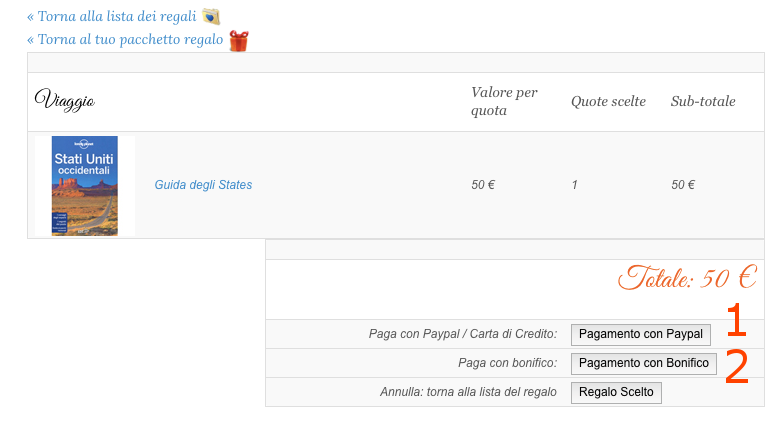
Task: Click the orange number 1 marker
Action: pos(736,320)
